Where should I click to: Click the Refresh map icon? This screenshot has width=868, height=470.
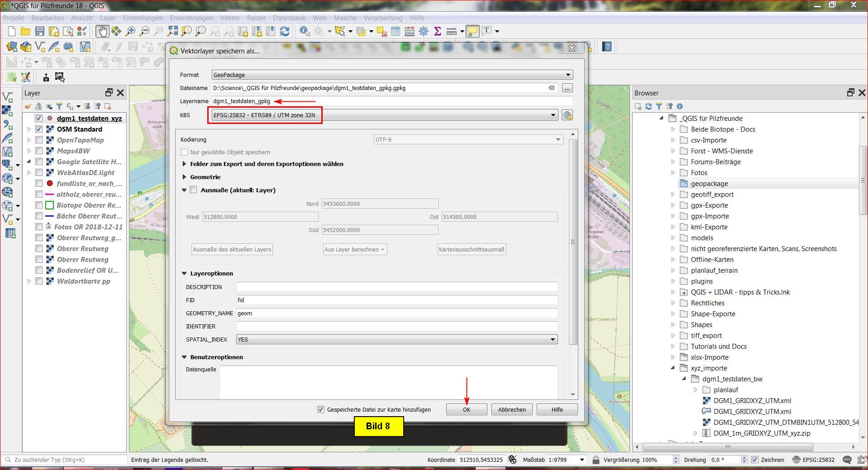285,31
